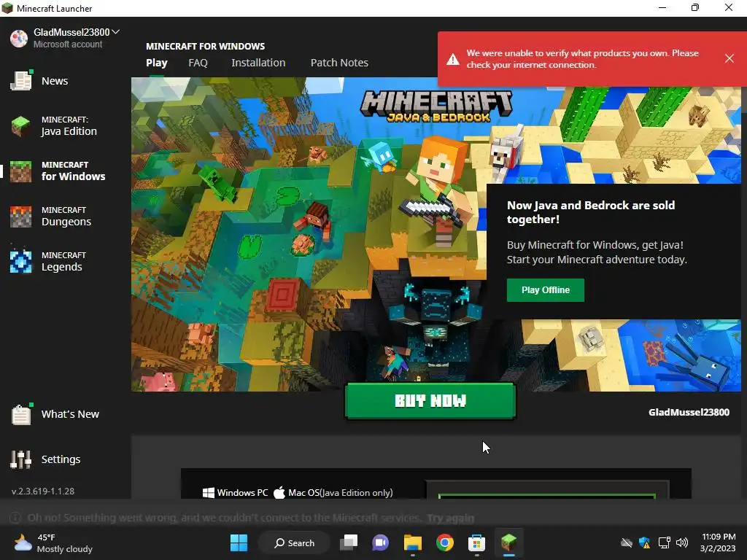747x560 pixels.
Task: Open the weather widget showing 45°F
Action: coord(53,542)
